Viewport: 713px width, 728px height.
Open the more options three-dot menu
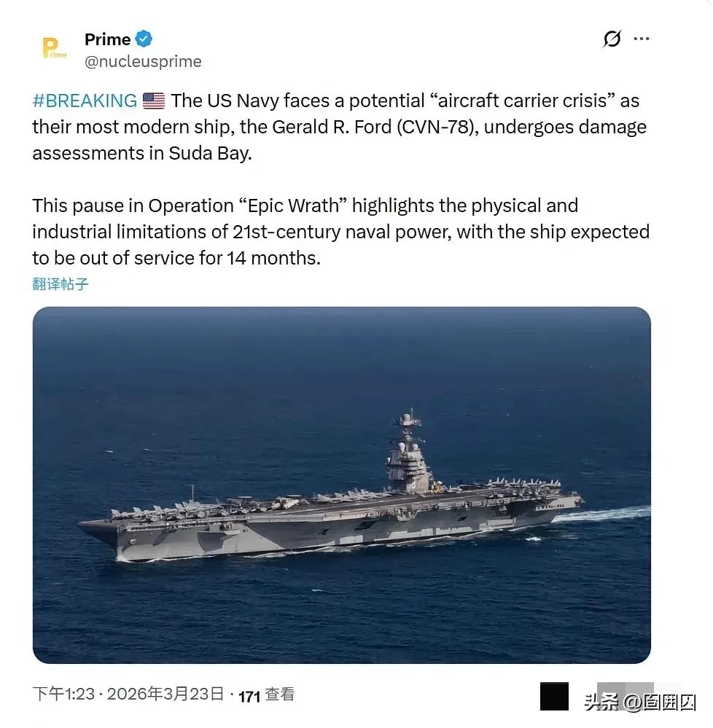pyautogui.click(x=642, y=39)
